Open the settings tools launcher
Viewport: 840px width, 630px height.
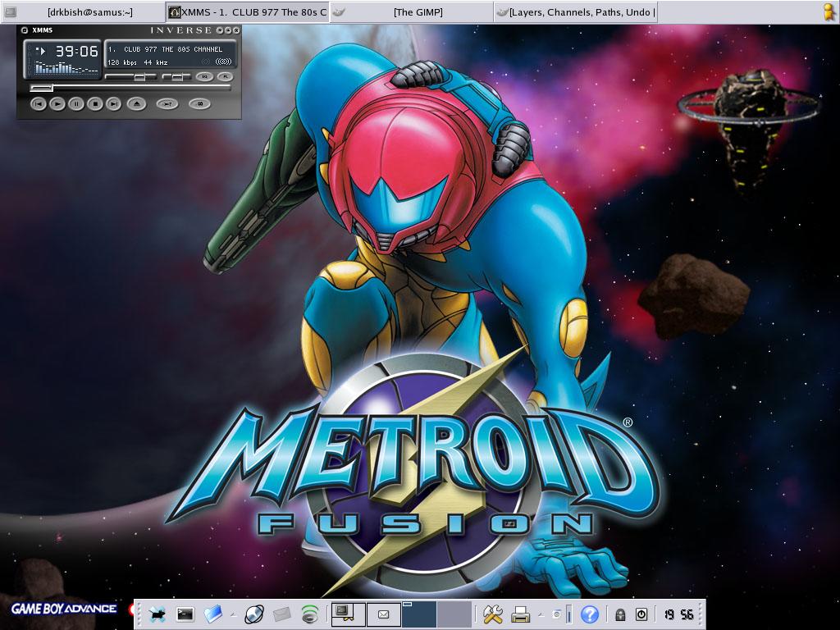click(x=492, y=614)
